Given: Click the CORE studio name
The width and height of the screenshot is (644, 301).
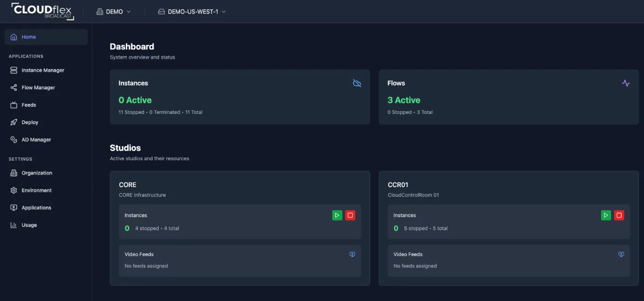Looking at the screenshot, I should pyautogui.click(x=128, y=185).
